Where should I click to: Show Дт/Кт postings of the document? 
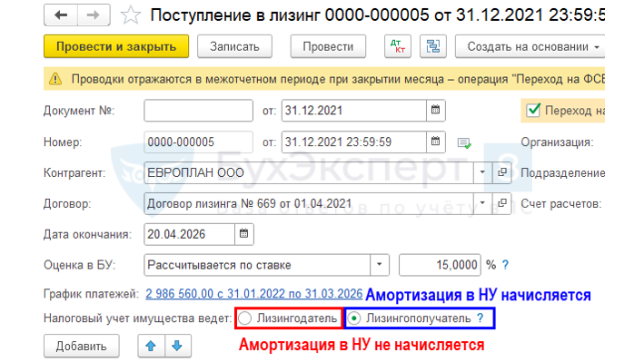click(398, 46)
